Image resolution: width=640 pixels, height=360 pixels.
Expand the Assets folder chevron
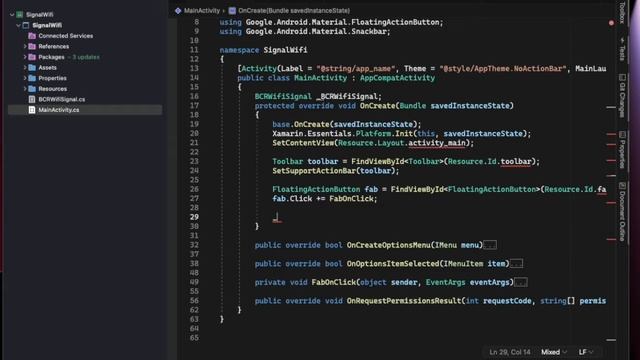(25, 68)
